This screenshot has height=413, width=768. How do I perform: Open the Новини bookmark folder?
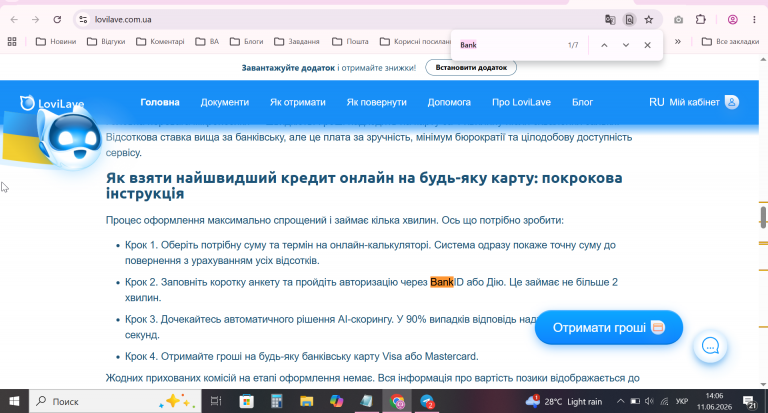pos(56,42)
